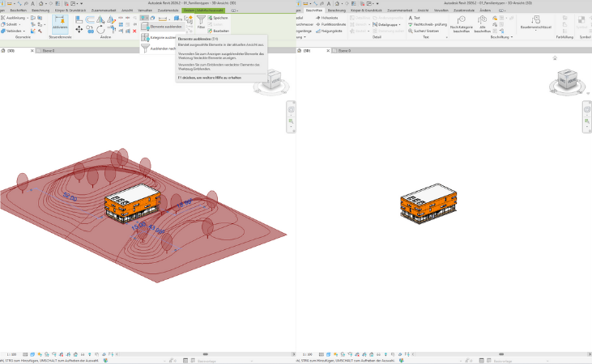The height and width of the screenshot is (364, 592).
Task: Click the Speichern selection button
Action: (x=219, y=17)
